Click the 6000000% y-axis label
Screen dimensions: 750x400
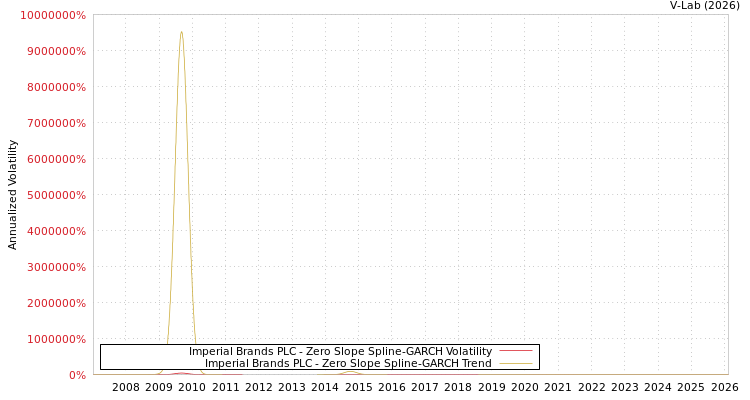click(56, 159)
